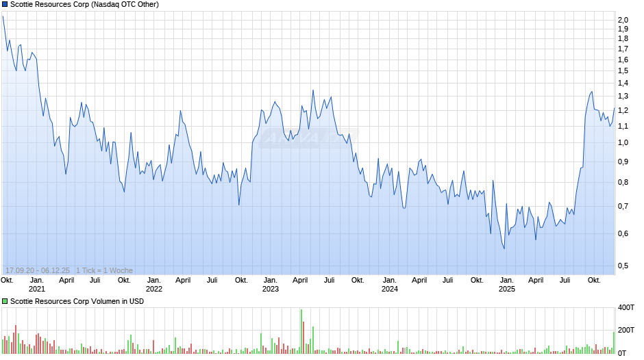Click the price axis label '1,5'
The height and width of the screenshot is (360, 644).
(623, 71)
